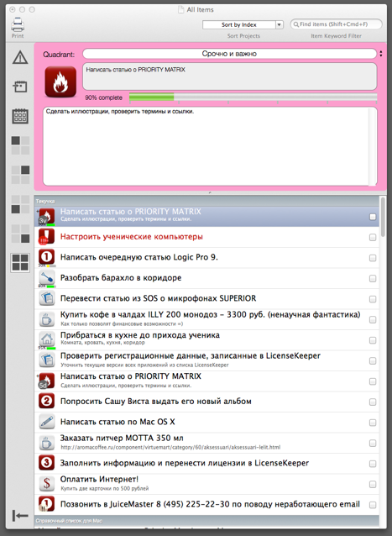392x536 pixels.
Task: Click the Print printer icon
Action: coord(18,24)
